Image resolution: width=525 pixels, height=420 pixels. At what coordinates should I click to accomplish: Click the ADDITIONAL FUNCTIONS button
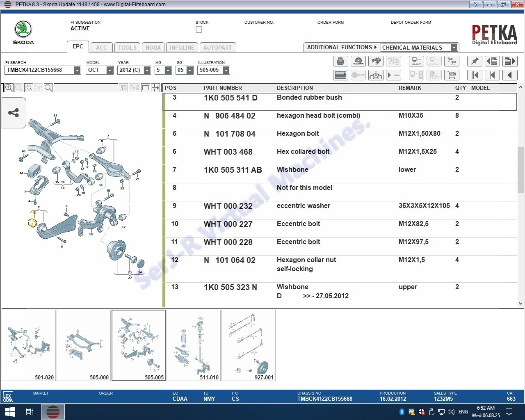341,48
